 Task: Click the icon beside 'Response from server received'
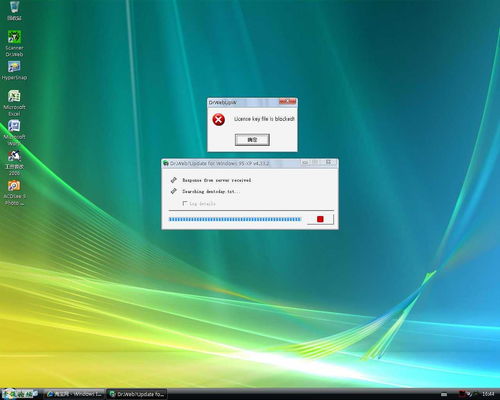[174, 180]
